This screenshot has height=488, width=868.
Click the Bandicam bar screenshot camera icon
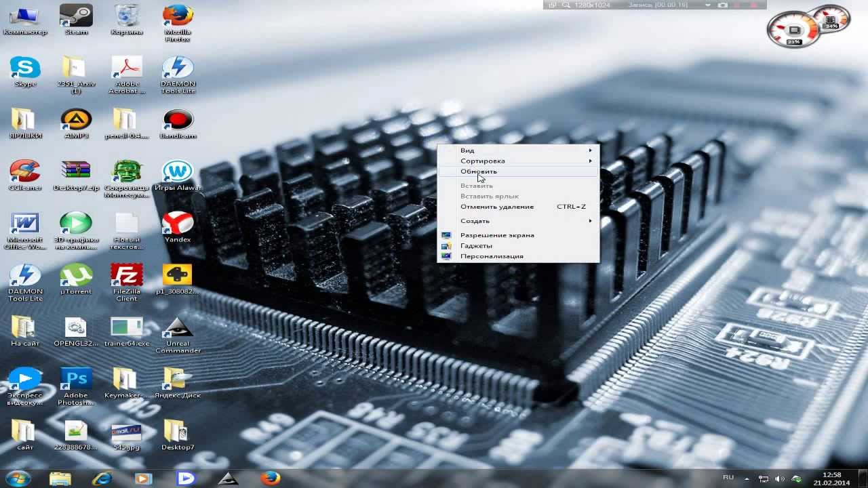coord(723,5)
